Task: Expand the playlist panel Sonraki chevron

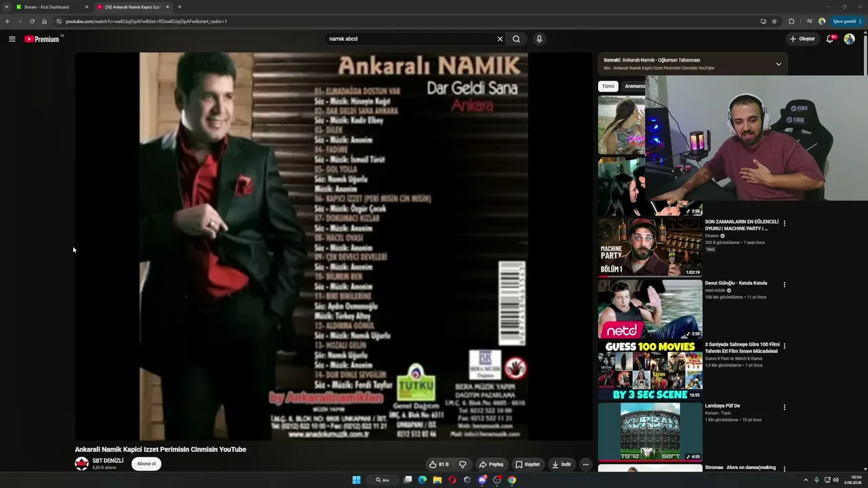Action: 778,64
